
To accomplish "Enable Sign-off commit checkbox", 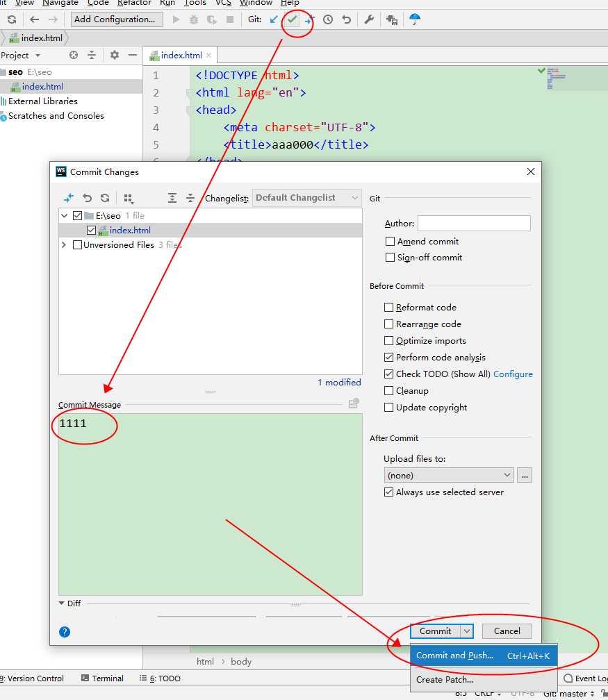I will pyautogui.click(x=390, y=257).
